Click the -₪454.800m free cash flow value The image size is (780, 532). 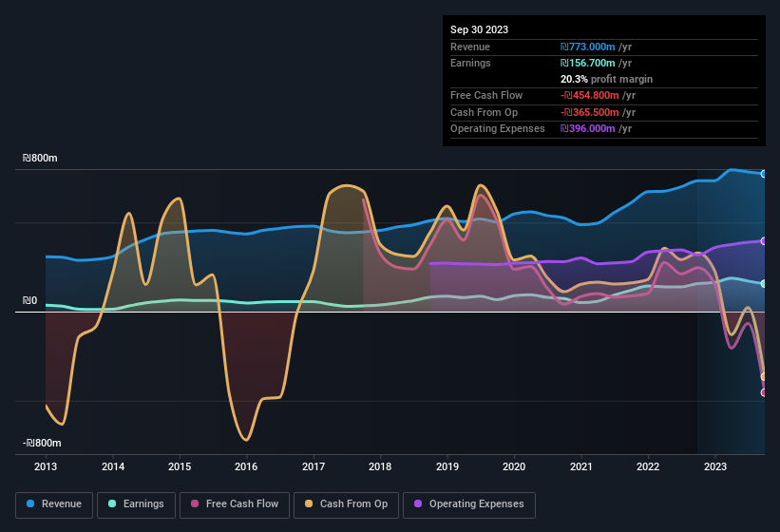pos(589,95)
